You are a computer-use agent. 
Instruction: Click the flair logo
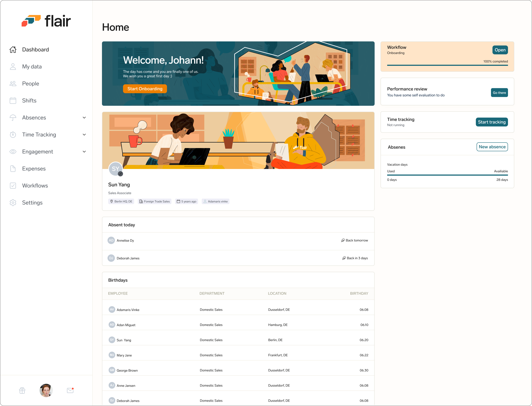pos(46,21)
